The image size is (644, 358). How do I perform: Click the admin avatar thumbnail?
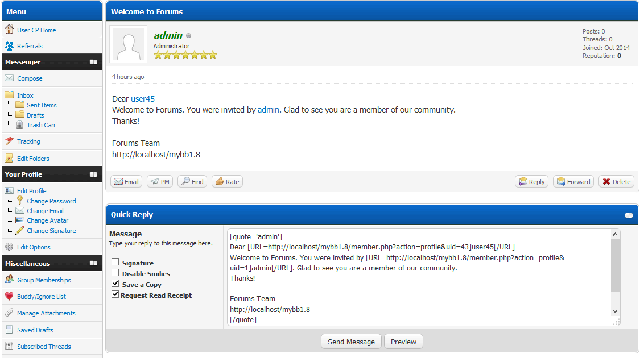click(129, 44)
